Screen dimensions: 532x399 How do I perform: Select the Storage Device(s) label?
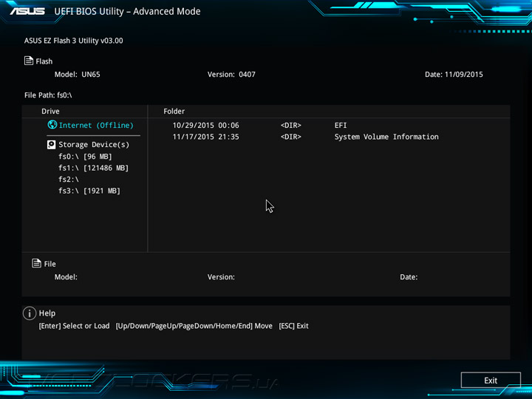pyautogui.click(x=94, y=145)
